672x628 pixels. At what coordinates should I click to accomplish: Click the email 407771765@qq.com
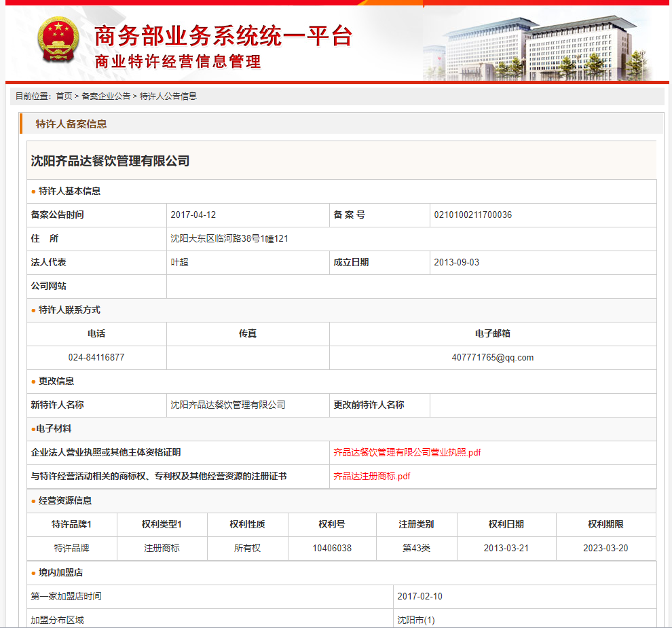tap(492, 358)
